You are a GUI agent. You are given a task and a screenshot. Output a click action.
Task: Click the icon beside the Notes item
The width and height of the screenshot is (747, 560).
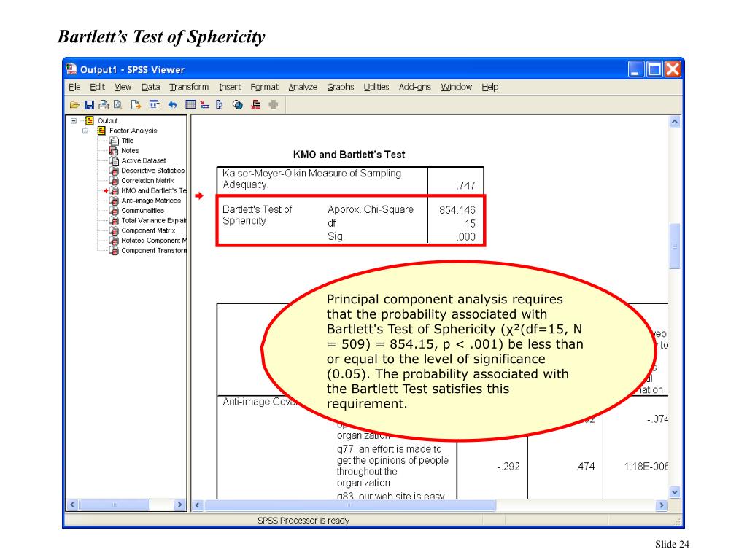[113, 150]
